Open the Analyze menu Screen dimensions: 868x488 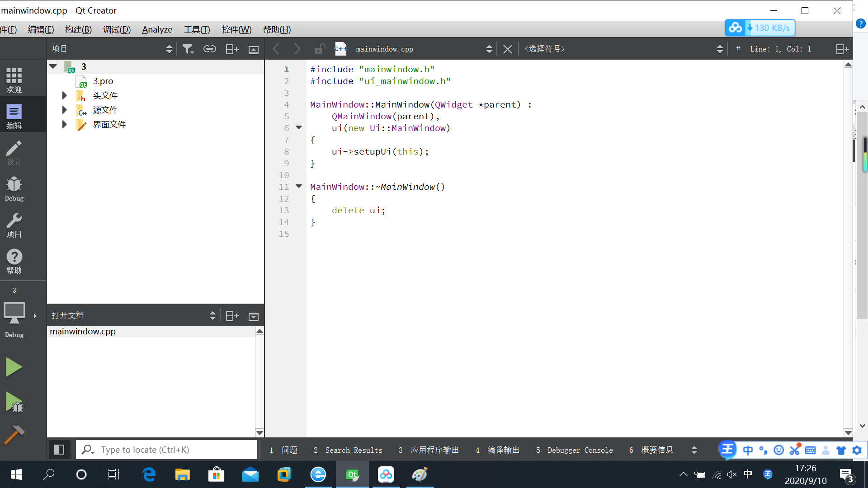point(157,29)
